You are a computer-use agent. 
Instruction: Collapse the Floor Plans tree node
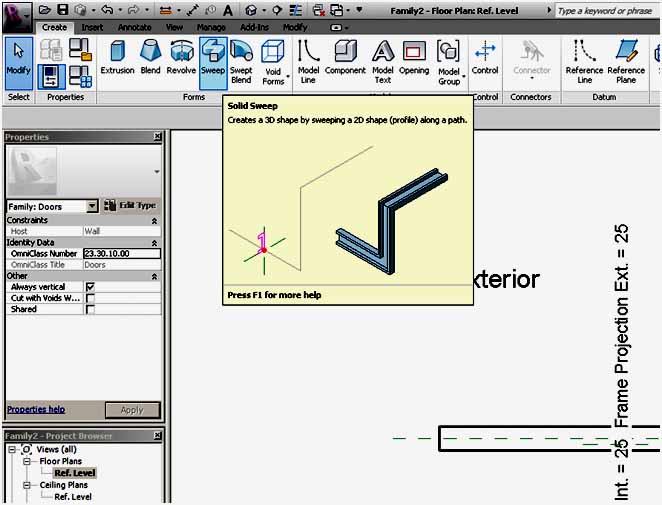28,462
